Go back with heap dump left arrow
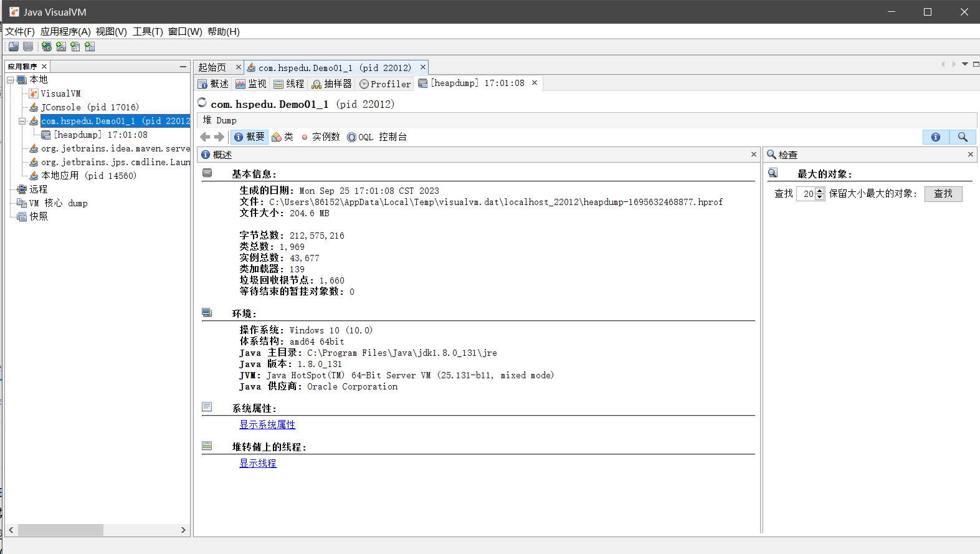 205,137
